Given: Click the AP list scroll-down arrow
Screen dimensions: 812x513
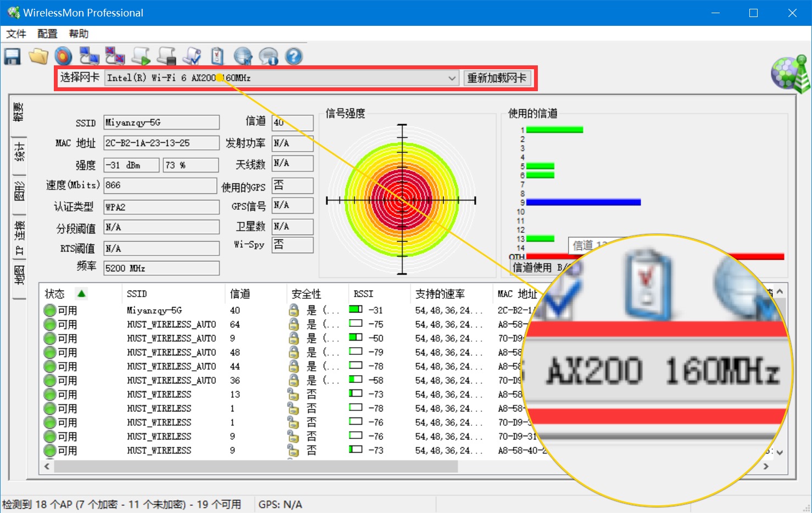Looking at the screenshot, I should [779, 453].
